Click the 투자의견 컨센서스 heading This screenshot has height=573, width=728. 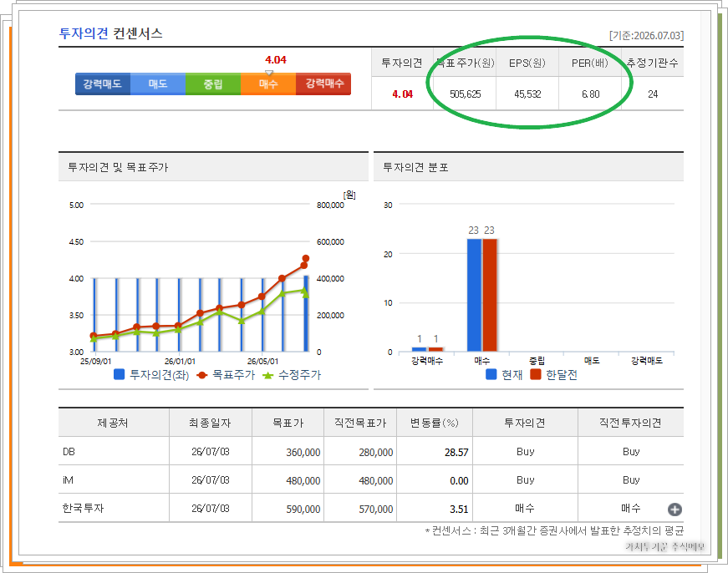pos(110,33)
